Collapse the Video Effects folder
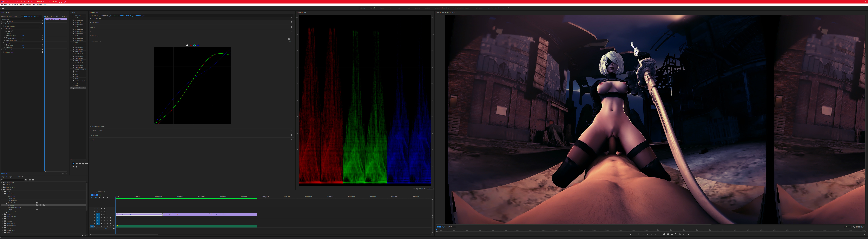868x239 pixels. 2,190
